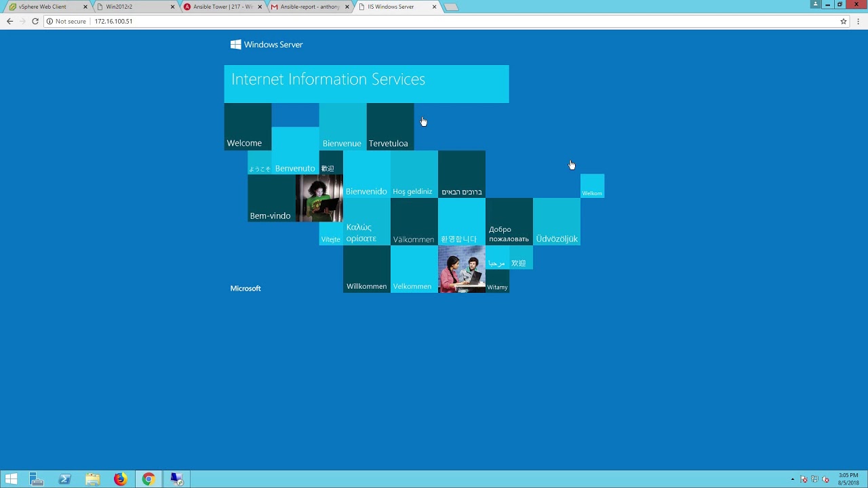Open Server Manager from the taskbar

coord(37,479)
